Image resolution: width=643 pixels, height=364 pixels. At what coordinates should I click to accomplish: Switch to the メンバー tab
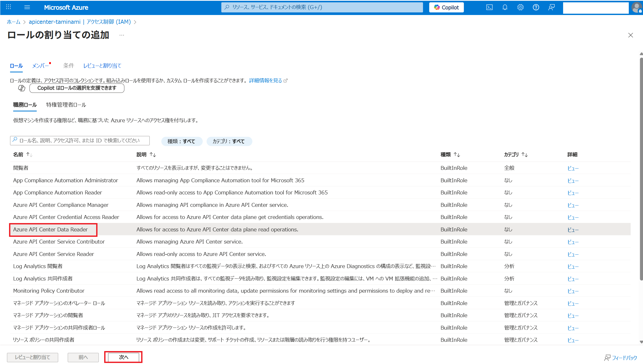pos(41,66)
